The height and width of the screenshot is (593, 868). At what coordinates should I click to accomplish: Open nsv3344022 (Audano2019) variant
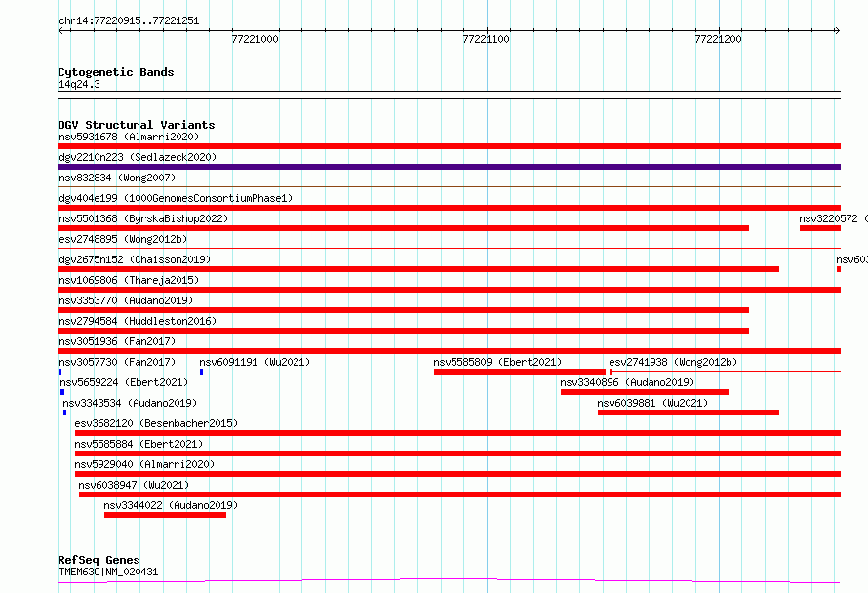tap(171, 505)
